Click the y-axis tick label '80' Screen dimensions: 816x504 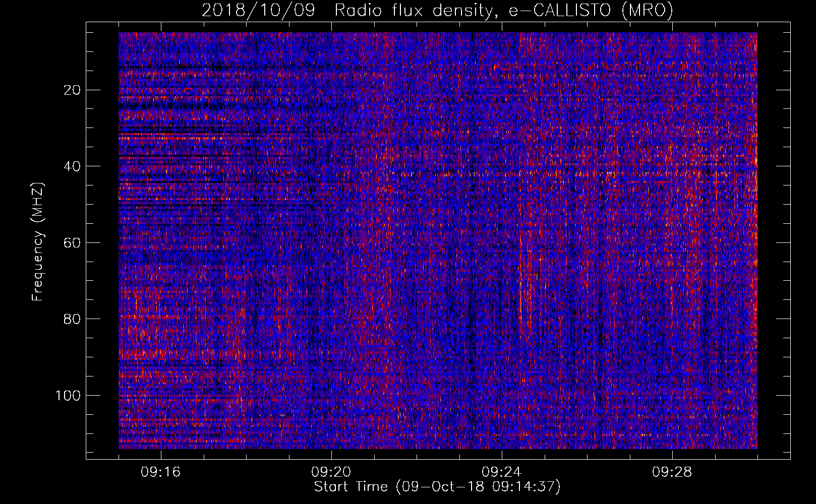(x=73, y=319)
